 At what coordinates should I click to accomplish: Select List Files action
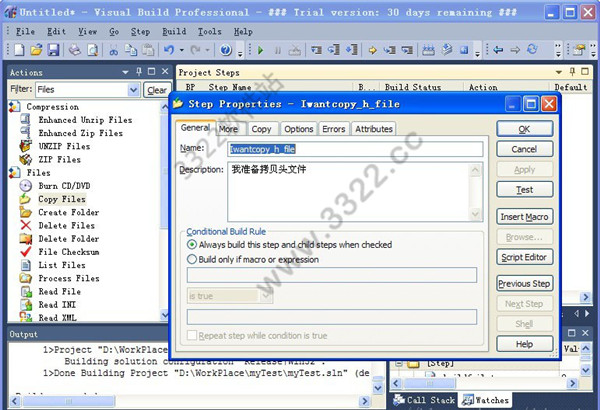coord(62,265)
